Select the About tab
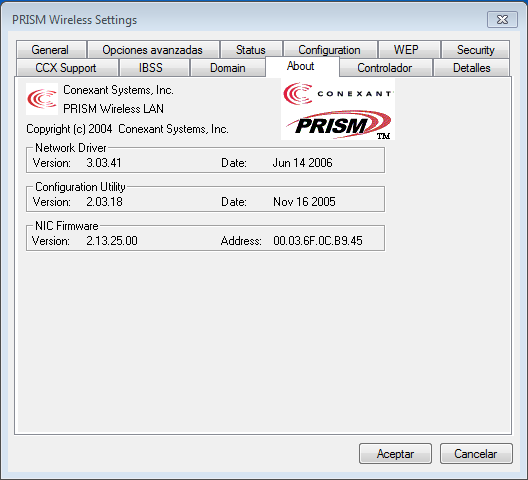Viewport: 528px width, 480px height. 302,66
